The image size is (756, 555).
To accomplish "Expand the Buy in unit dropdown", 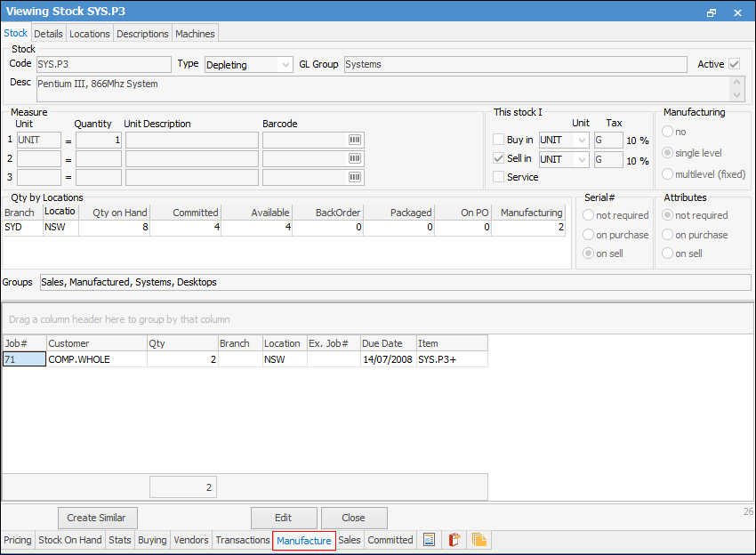I will [x=582, y=141].
